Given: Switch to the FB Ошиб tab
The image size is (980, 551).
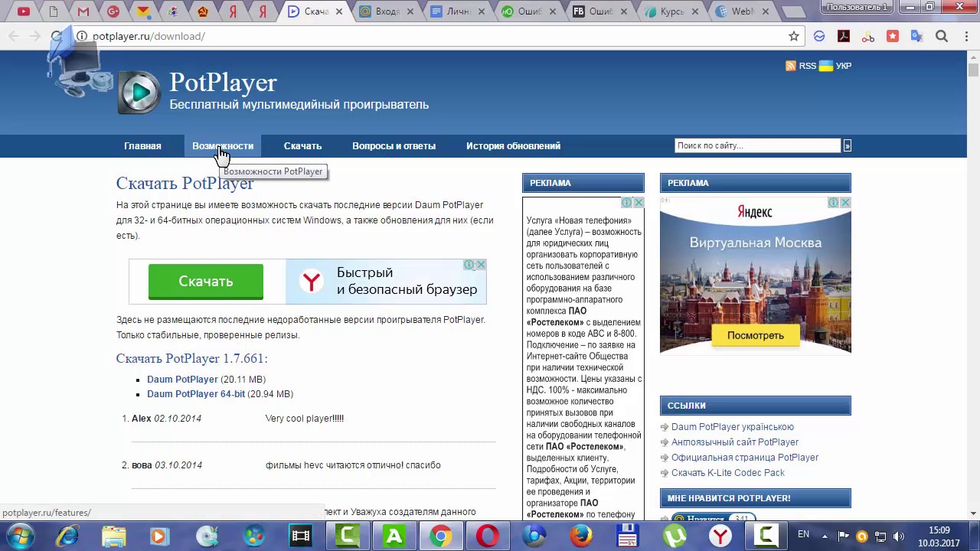Looking at the screenshot, I should click(601, 11).
